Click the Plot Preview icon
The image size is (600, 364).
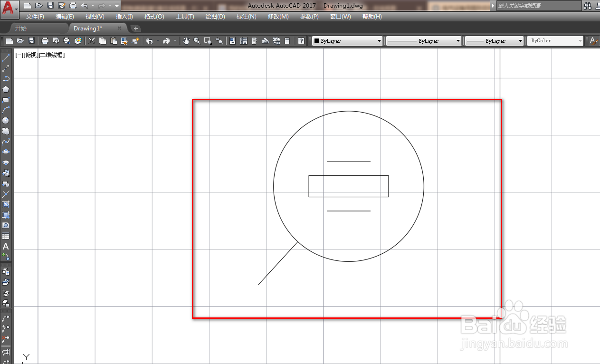click(56, 41)
